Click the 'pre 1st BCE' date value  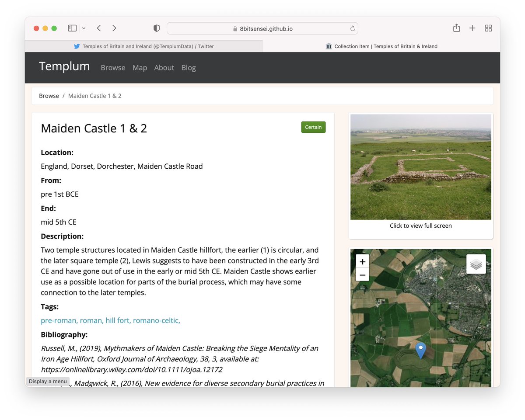[59, 194]
